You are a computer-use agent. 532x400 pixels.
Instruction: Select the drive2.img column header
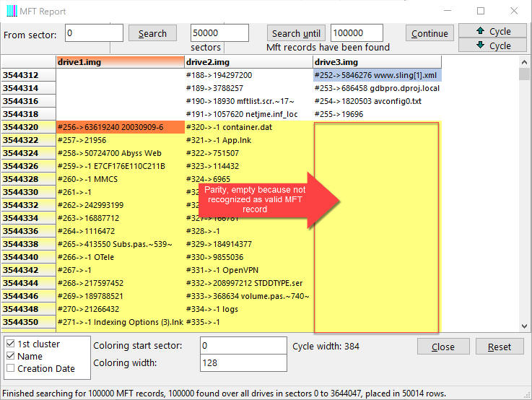248,62
